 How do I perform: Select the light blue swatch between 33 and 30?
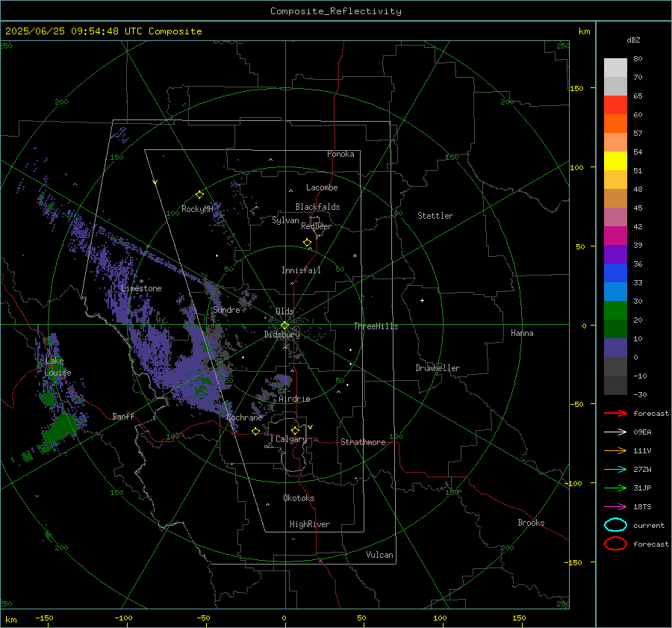615,291
